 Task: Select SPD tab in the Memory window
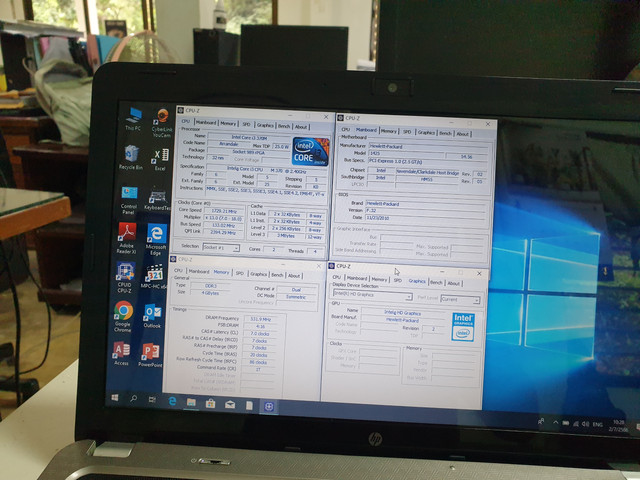(240, 273)
